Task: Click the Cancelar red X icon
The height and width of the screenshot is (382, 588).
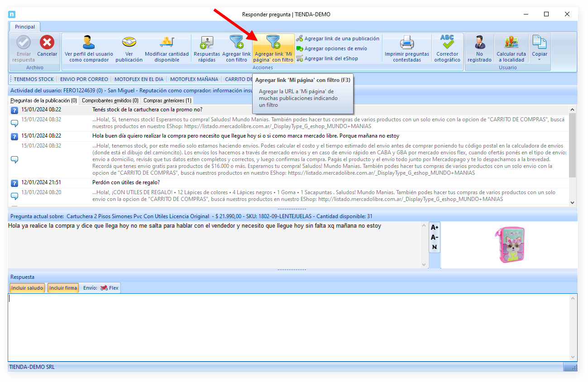Action: 47,43
